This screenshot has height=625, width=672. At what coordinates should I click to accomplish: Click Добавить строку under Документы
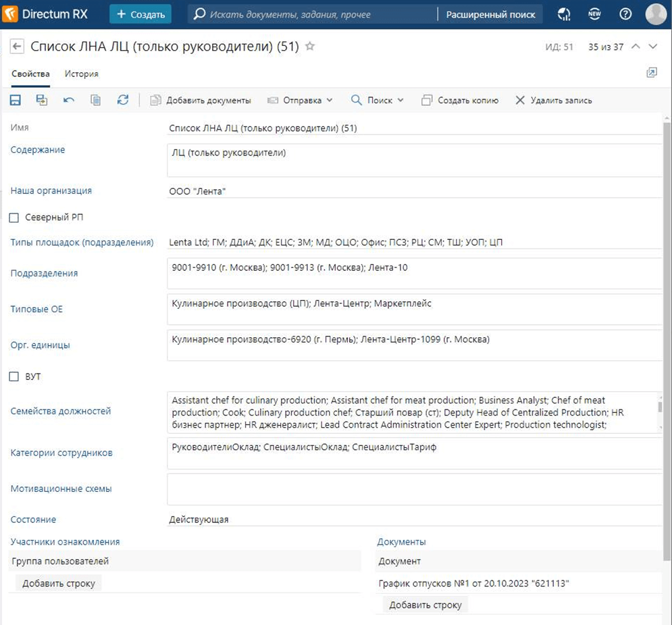point(425,605)
